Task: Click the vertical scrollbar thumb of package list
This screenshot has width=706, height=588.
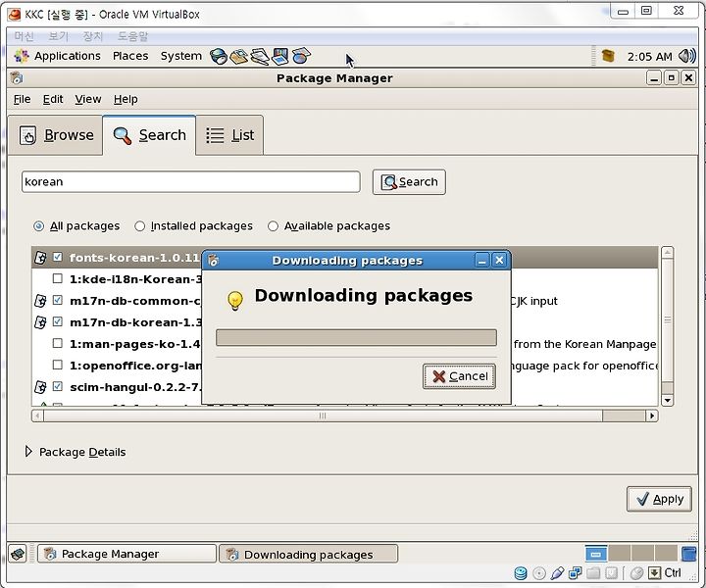Action: tap(668, 320)
